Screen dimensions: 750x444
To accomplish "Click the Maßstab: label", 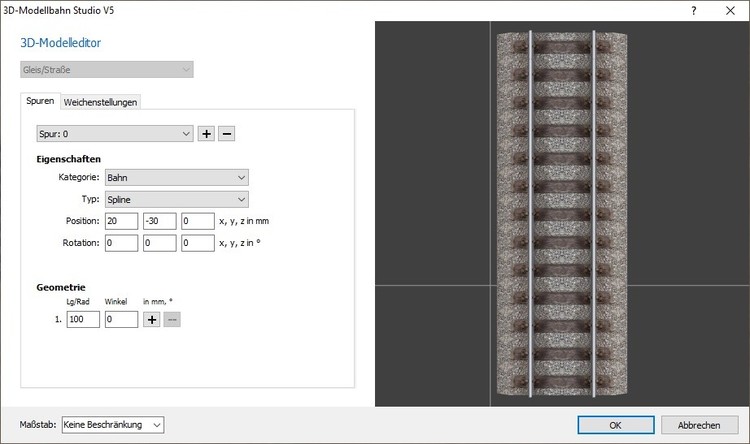I will click(x=38, y=425).
